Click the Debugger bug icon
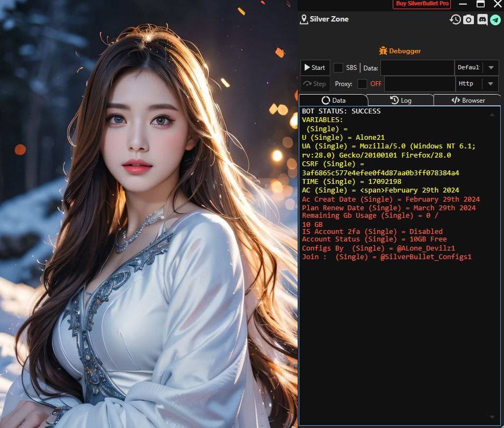Screen dimensions: 504x428 click(383, 51)
